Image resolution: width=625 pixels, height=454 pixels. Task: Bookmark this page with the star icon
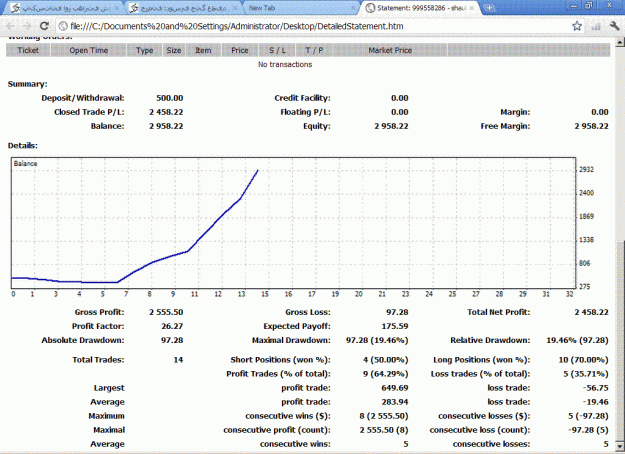(x=577, y=26)
